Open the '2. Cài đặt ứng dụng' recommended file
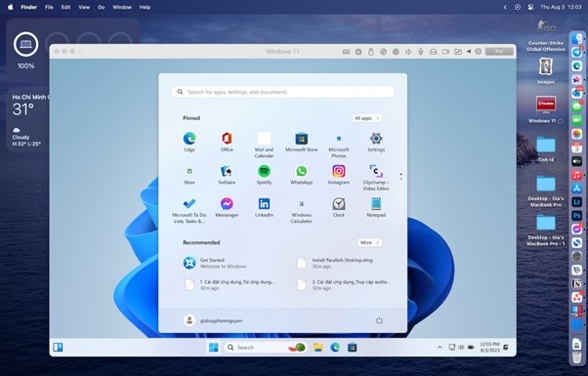The height and width of the screenshot is (376, 588). click(343, 284)
